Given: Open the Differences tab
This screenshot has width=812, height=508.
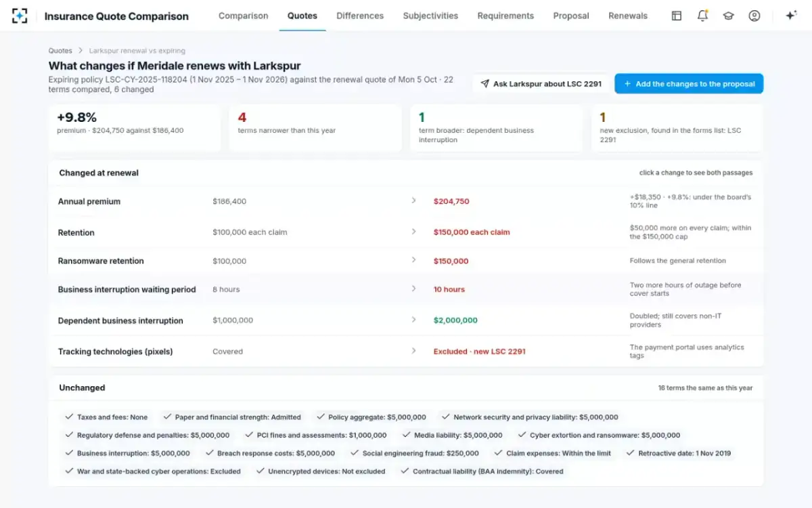Looking at the screenshot, I should [360, 16].
